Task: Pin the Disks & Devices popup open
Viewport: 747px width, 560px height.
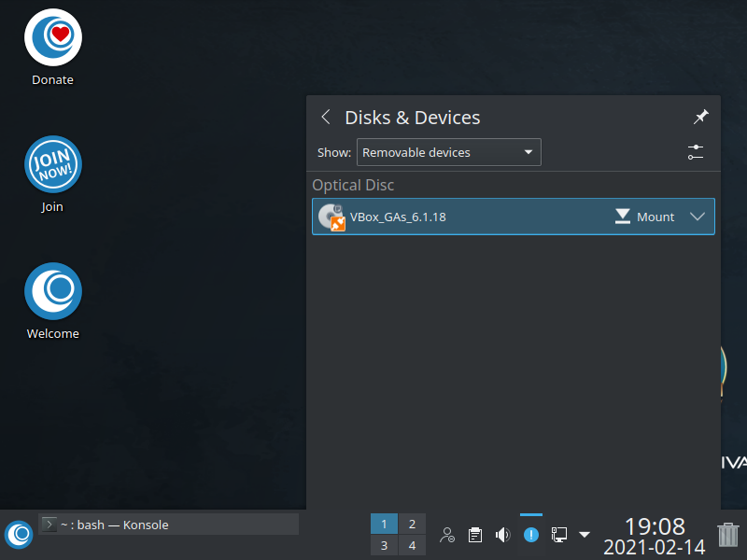Action: click(701, 117)
